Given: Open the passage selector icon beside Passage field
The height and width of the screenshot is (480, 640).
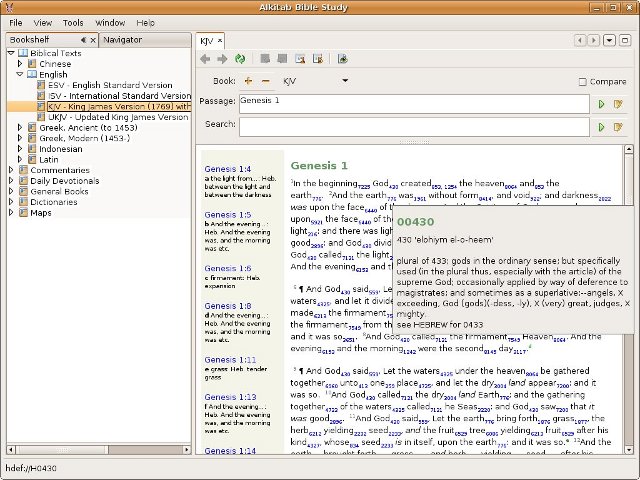Looking at the screenshot, I should tap(618, 104).
